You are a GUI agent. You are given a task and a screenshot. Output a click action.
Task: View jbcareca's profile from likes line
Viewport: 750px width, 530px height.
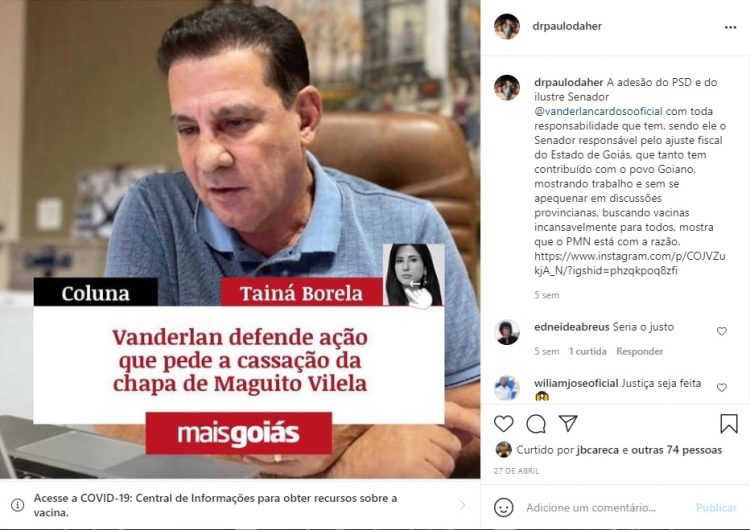pos(597,450)
